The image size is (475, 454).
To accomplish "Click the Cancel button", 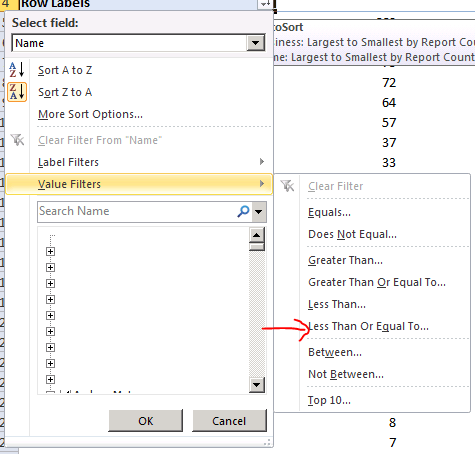I will point(229,421).
